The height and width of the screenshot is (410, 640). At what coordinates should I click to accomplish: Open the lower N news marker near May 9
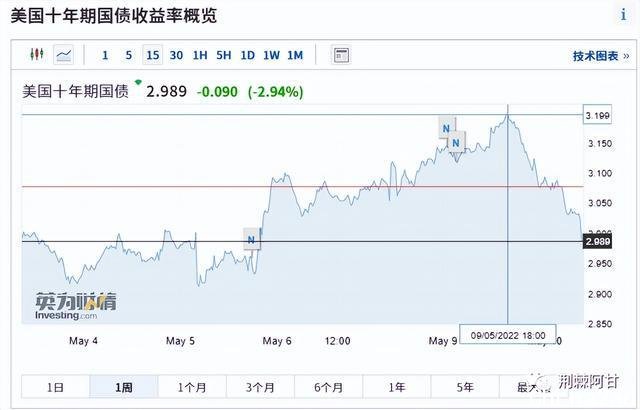click(x=456, y=142)
